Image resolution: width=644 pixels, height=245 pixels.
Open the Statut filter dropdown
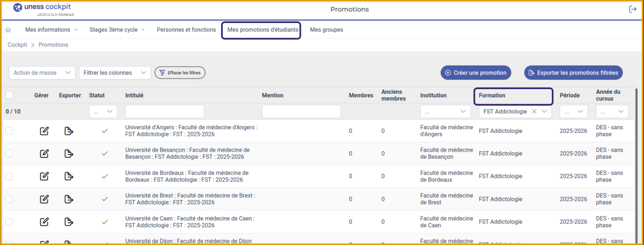103,112
